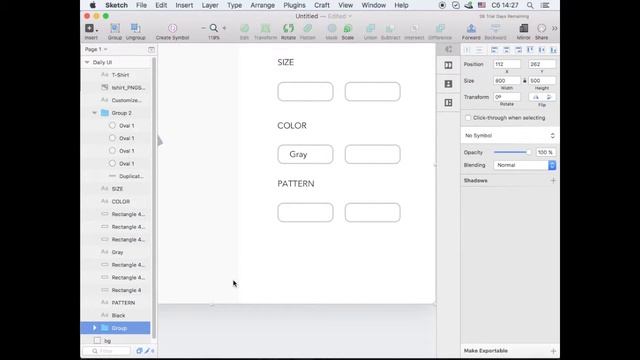This screenshot has width=640, height=360.
Task: Open the Page 1 dropdown
Action: coord(96,49)
